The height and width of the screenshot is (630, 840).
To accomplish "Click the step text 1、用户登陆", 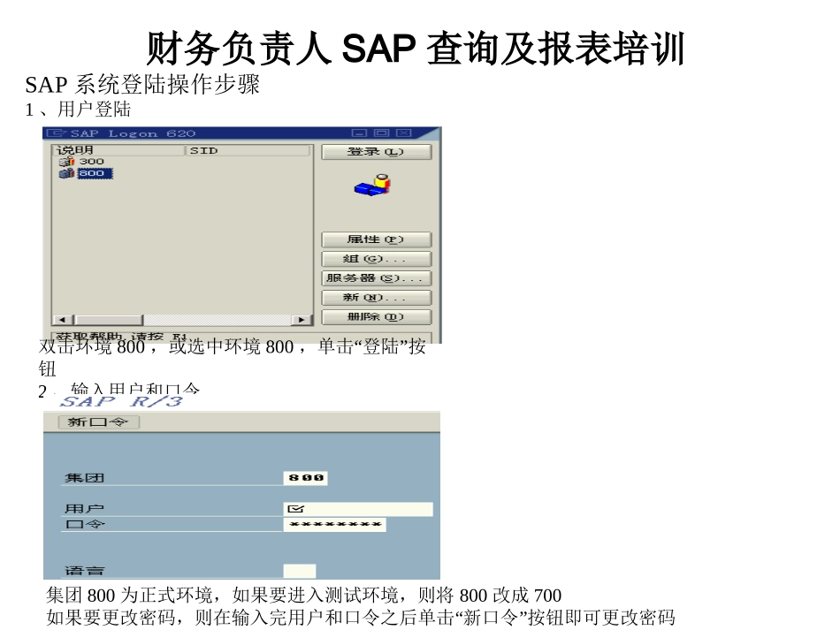I will click(78, 110).
